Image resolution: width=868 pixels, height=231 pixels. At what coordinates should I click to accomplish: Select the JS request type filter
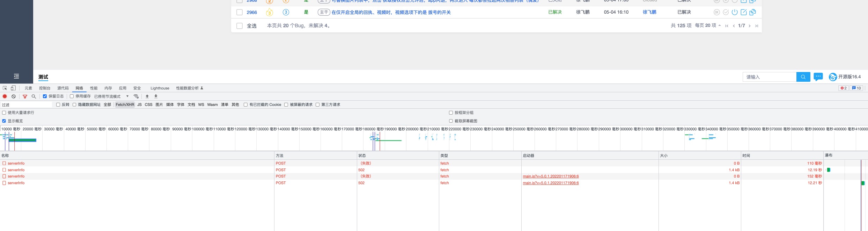[139, 104]
